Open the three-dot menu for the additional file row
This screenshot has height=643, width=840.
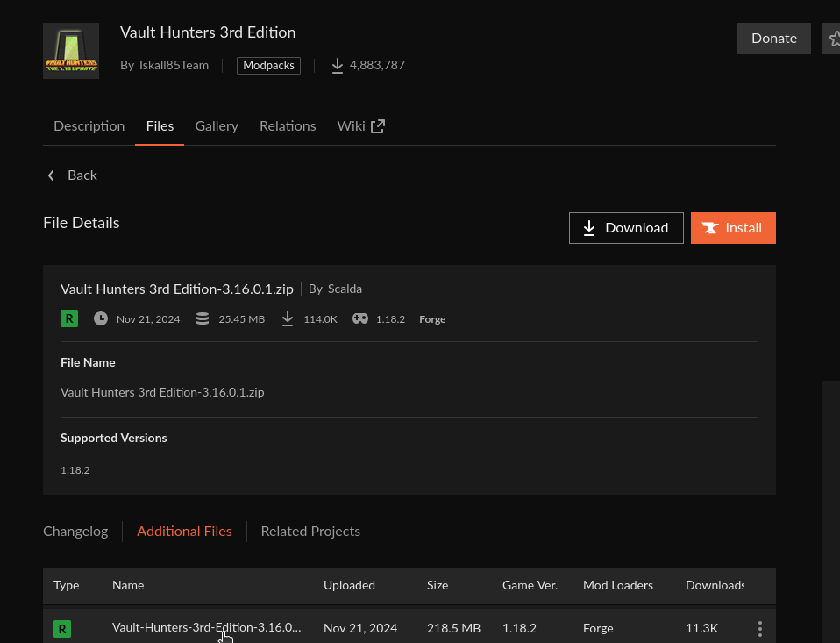tap(759, 629)
